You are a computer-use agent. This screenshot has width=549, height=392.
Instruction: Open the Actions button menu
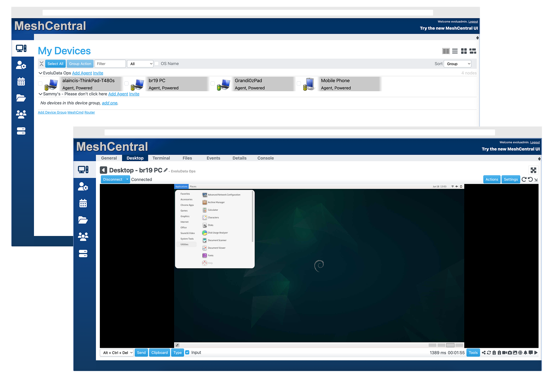tap(491, 179)
